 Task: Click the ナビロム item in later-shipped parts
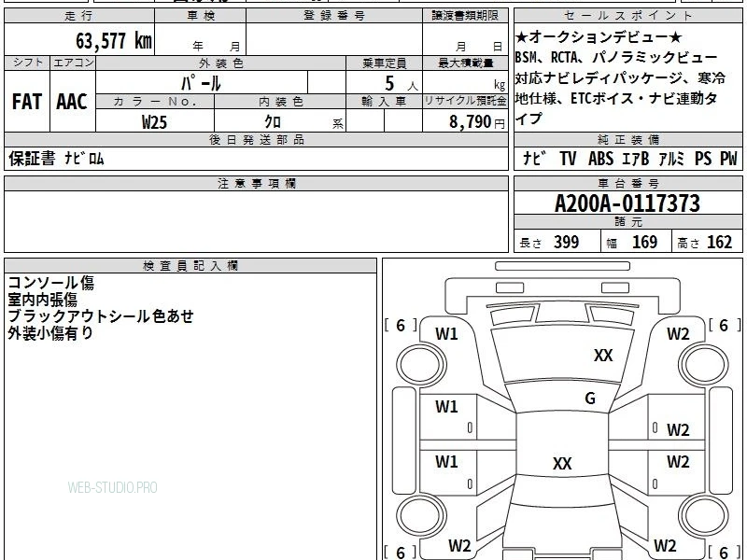pyautogui.click(x=84, y=159)
